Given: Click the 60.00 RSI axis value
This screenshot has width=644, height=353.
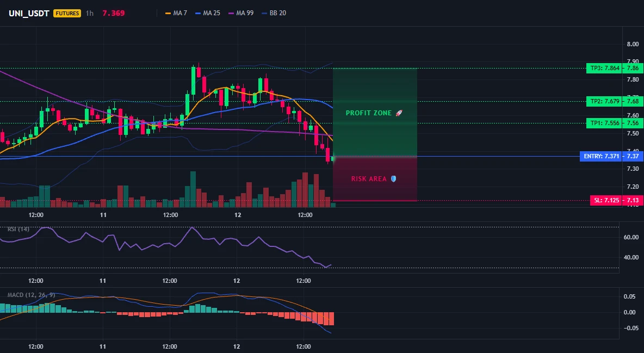Looking at the screenshot, I should [631, 237].
